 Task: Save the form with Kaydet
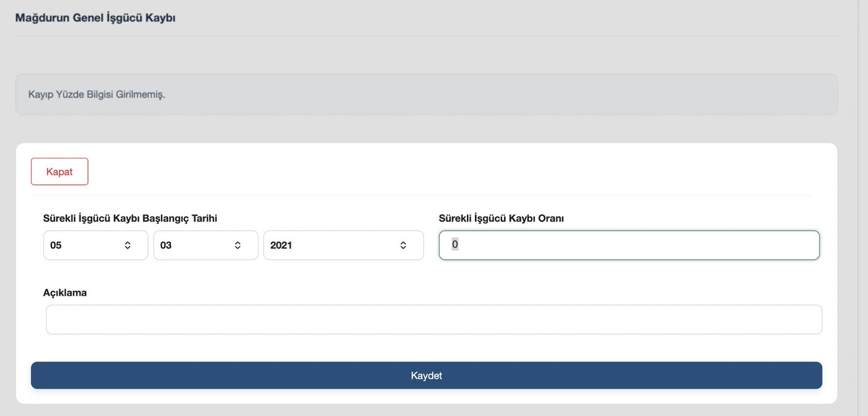point(427,376)
